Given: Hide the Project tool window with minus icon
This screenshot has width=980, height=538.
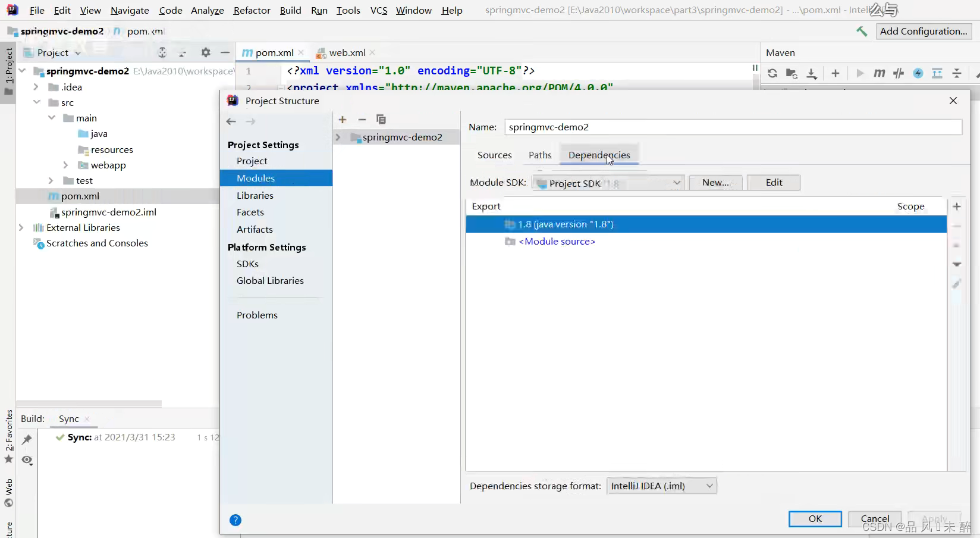Looking at the screenshot, I should pos(225,52).
